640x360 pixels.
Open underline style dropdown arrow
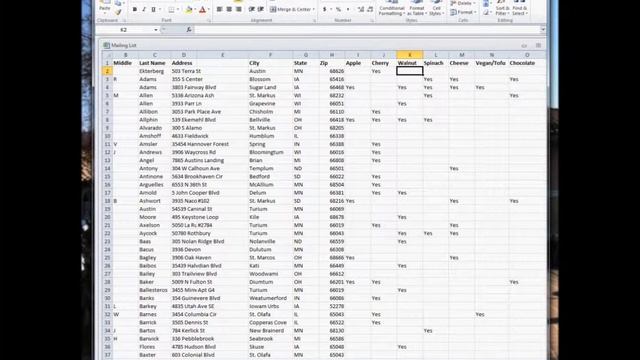point(160,9)
